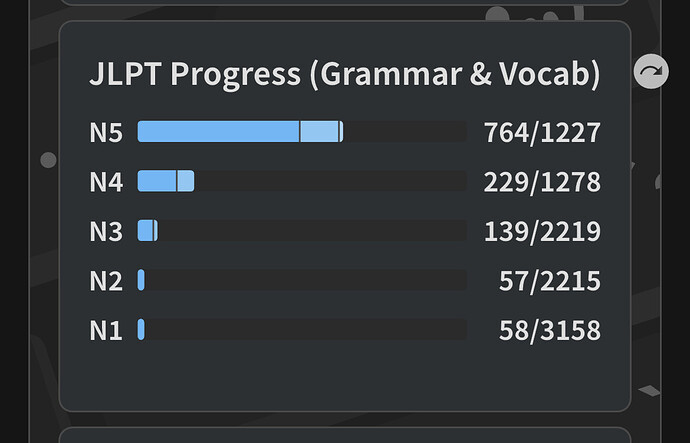
Task: Select the N5 level label
Action: tap(105, 132)
